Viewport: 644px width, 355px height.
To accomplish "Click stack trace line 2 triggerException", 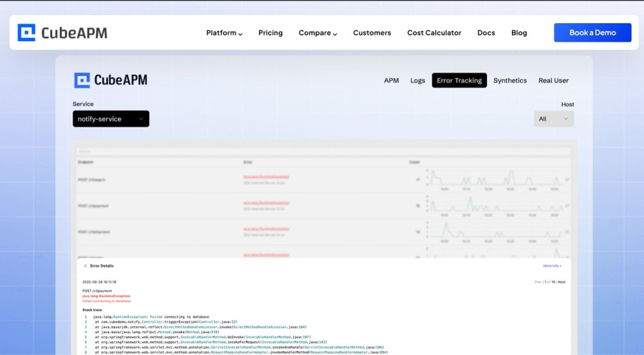I will point(166,322).
